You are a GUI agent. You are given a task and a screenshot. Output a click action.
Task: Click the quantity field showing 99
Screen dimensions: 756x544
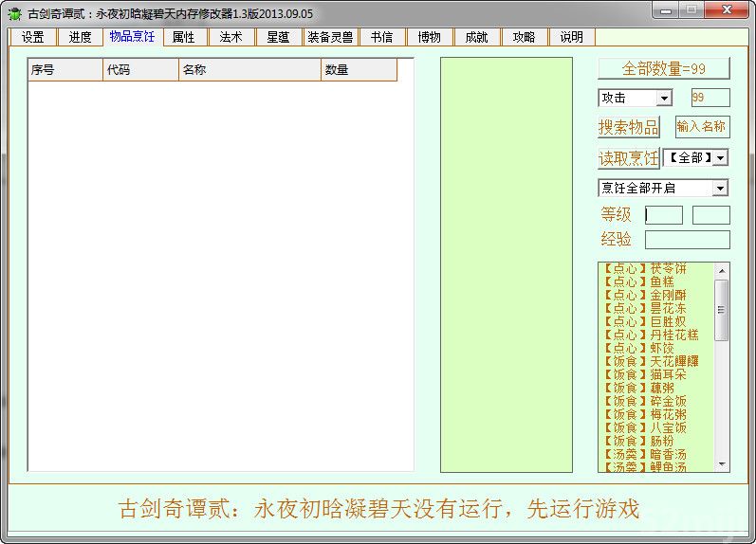click(x=710, y=98)
